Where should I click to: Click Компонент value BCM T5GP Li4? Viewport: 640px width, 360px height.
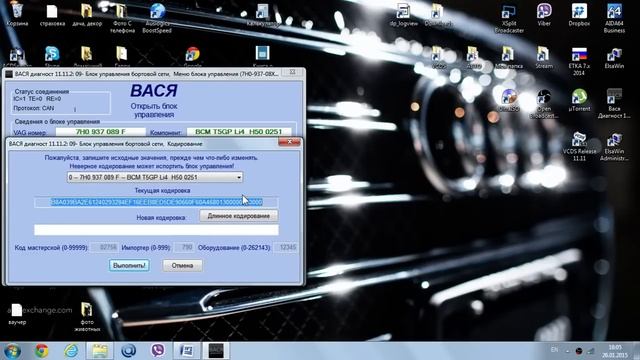point(239,132)
